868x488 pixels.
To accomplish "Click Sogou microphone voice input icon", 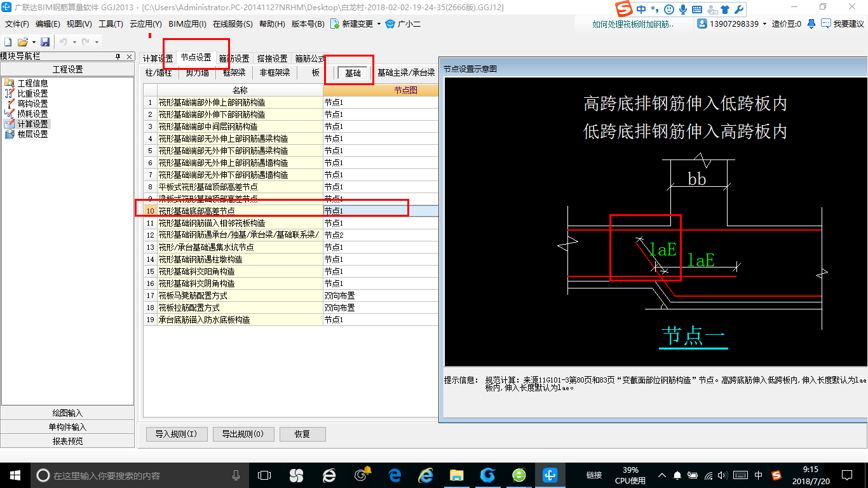I will point(683,10).
